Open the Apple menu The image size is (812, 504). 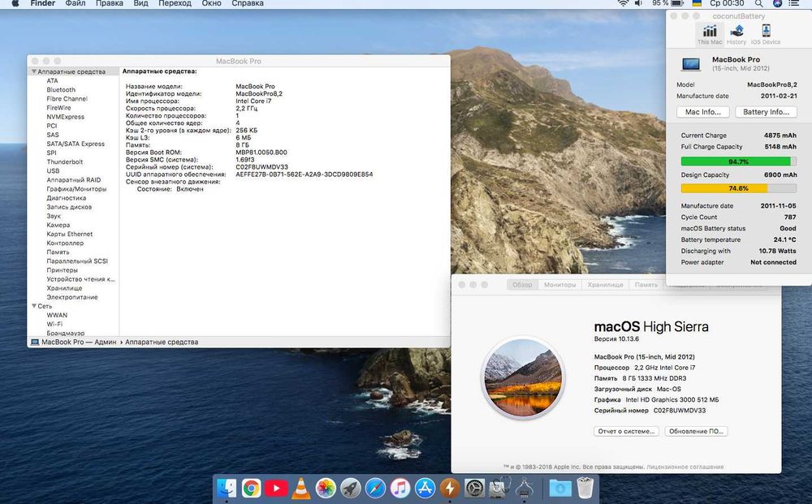pos(15,3)
